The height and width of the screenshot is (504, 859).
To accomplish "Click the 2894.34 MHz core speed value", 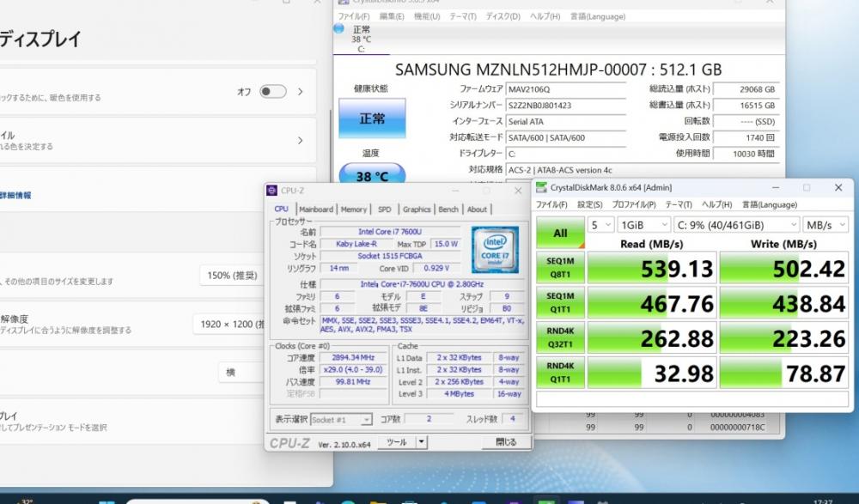I will 353,358.
